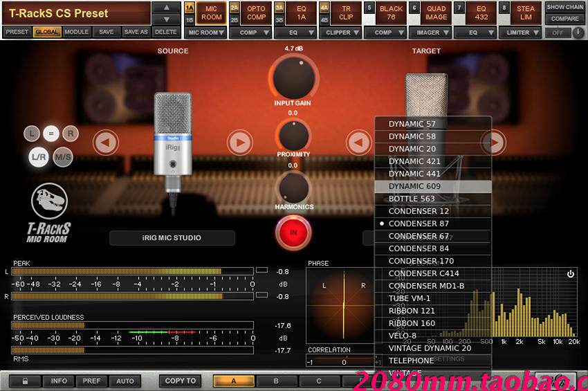Open the iRig Mic Studio source selector
The width and height of the screenshot is (588, 391).
[x=172, y=238]
